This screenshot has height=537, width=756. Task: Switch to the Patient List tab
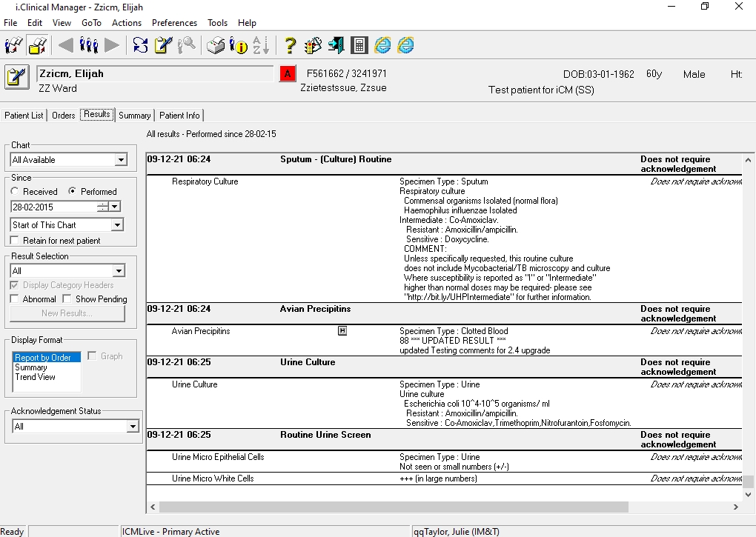click(x=24, y=115)
